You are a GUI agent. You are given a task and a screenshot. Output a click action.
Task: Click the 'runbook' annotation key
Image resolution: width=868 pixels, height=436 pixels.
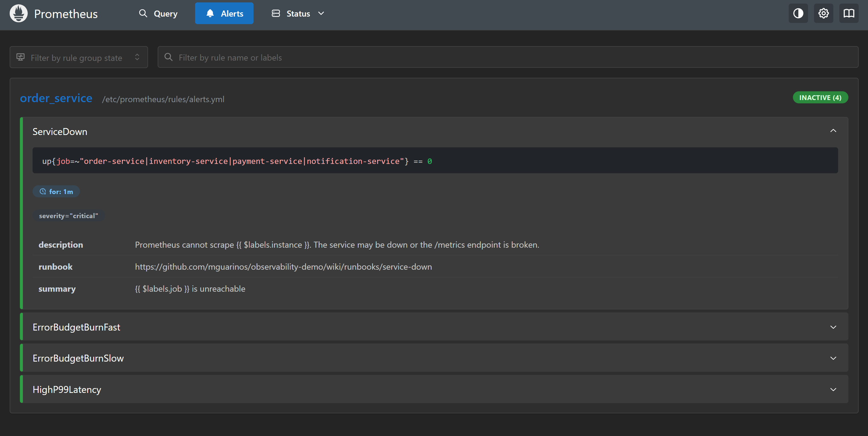55,267
